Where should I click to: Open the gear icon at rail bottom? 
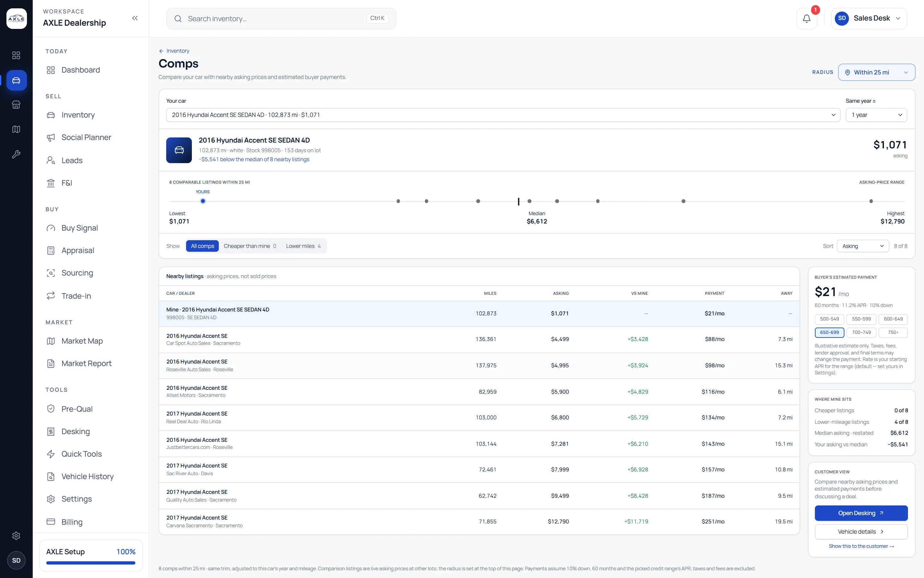16,536
